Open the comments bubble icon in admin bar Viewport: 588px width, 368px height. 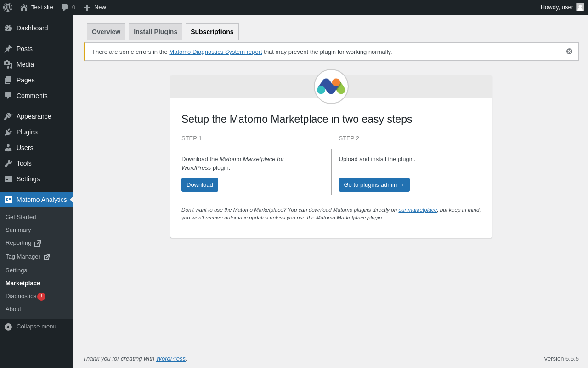click(65, 7)
